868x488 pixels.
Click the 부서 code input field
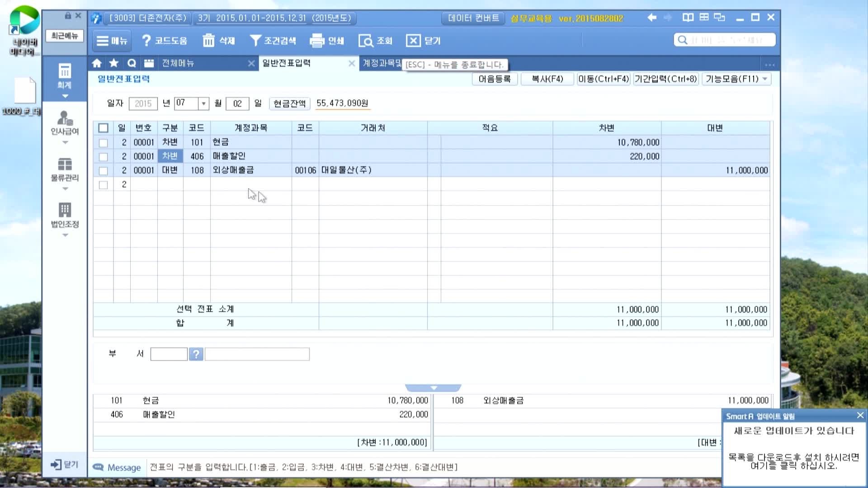click(x=169, y=354)
